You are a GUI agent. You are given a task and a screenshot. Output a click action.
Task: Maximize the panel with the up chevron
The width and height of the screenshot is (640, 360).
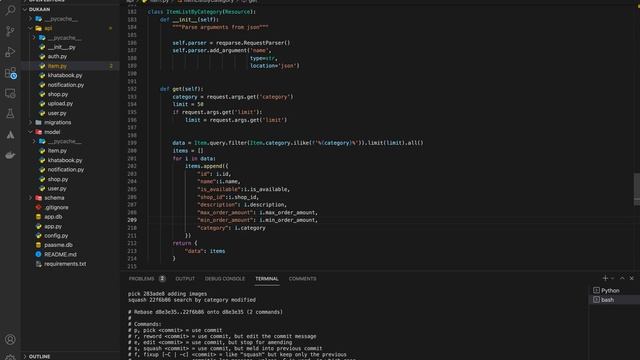(x=622, y=278)
